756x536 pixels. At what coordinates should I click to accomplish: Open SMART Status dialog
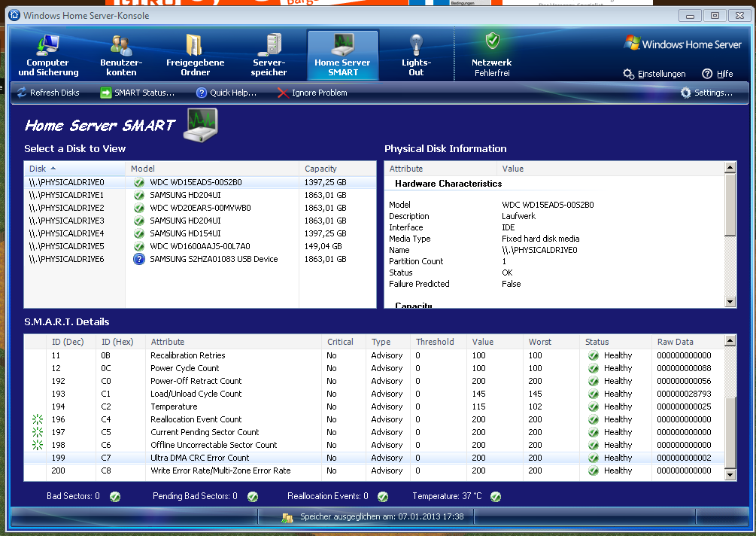(138, 93)
